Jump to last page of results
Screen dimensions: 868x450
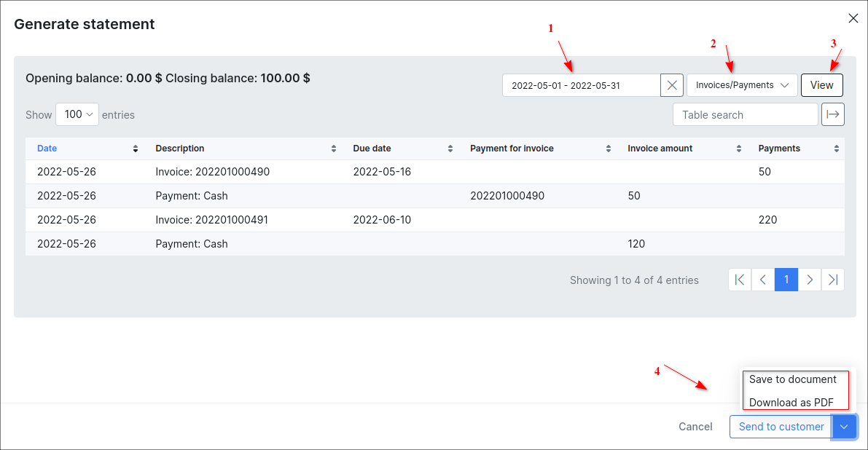[833, 280]
